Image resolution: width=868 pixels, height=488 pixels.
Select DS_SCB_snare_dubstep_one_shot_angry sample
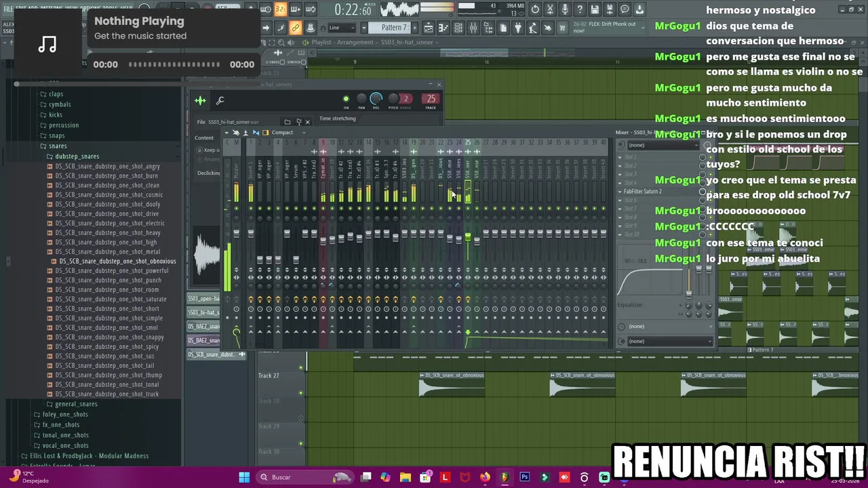pos(107,166)
